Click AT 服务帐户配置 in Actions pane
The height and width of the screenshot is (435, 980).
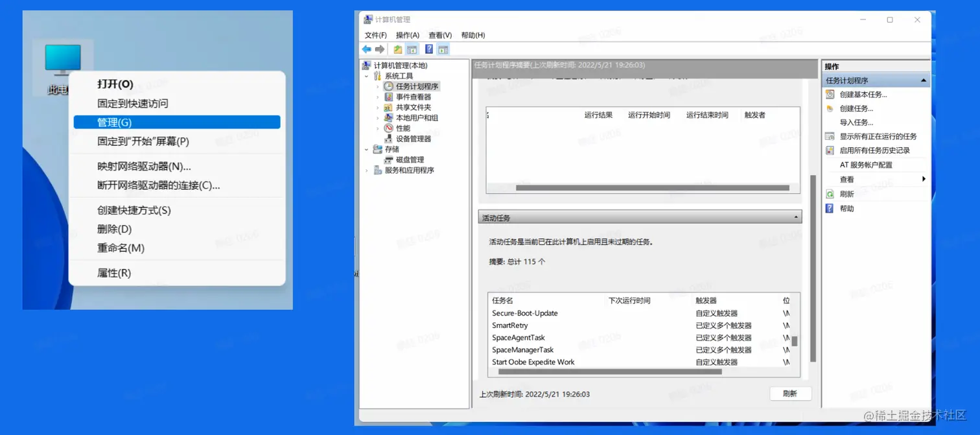click(x=866, y=165)
